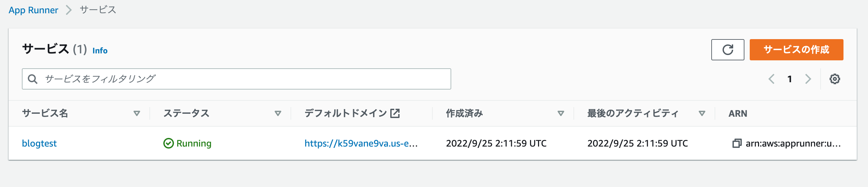Sort by 作成済み column arrow
The image size is (868, 187).
(x=561, y=113)
